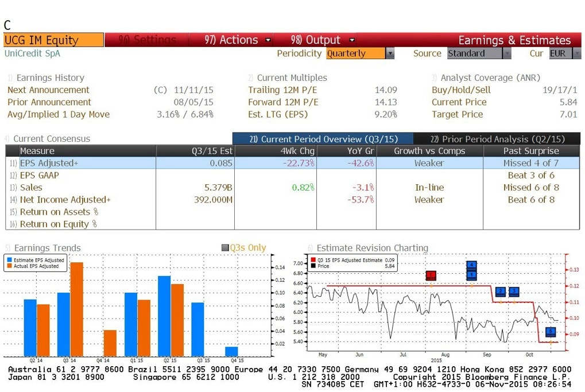Switch to Prior Period Analysis (Q2/15) tab

[x=497, y=139]
